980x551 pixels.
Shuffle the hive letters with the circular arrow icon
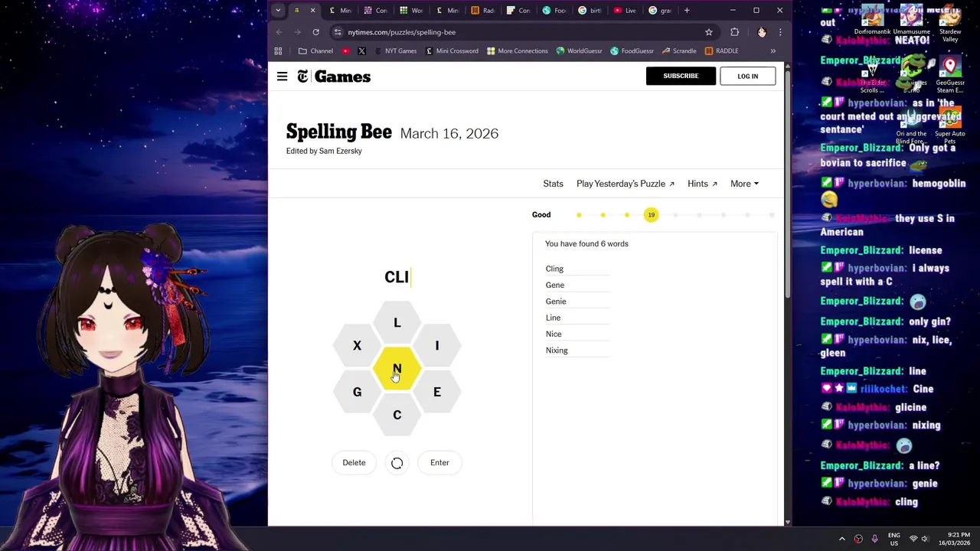pyautogui.click(x=397, y=463)
